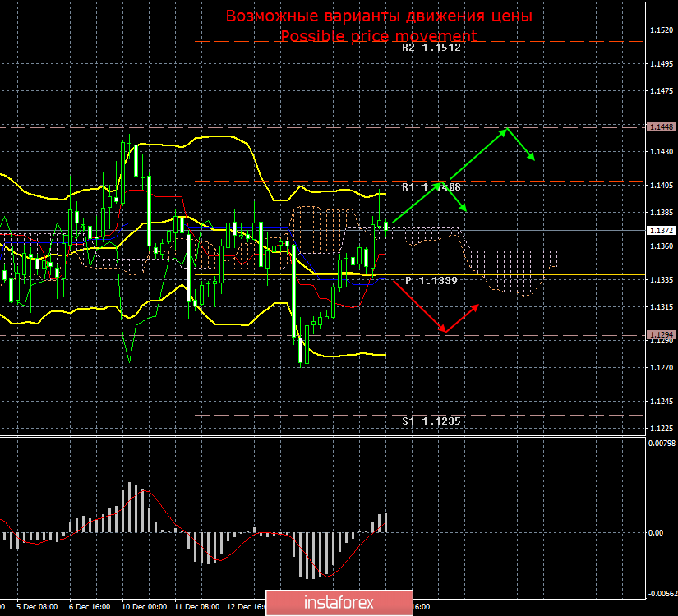Click the Russian chart title text
Image resolution: width=678 pixels, height=616 pixels.
click(x=379, y=16)
